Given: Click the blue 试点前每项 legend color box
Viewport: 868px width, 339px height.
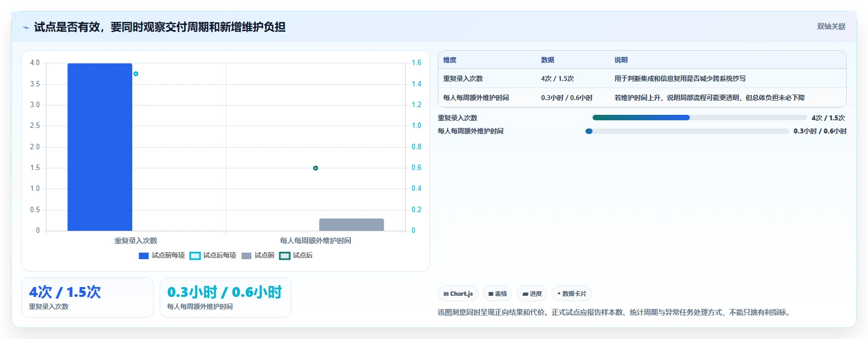Looking at the screenshot, I should (144, 256).
